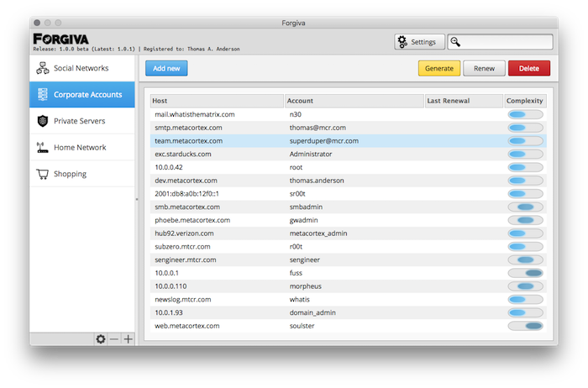Click the superduper@mcr.com account cell
Screen dimensions: 588x388
pos(324,141)
